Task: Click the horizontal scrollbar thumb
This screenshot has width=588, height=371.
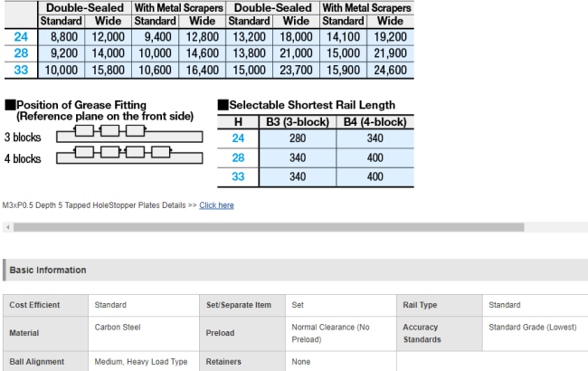Action: point(264,226)
